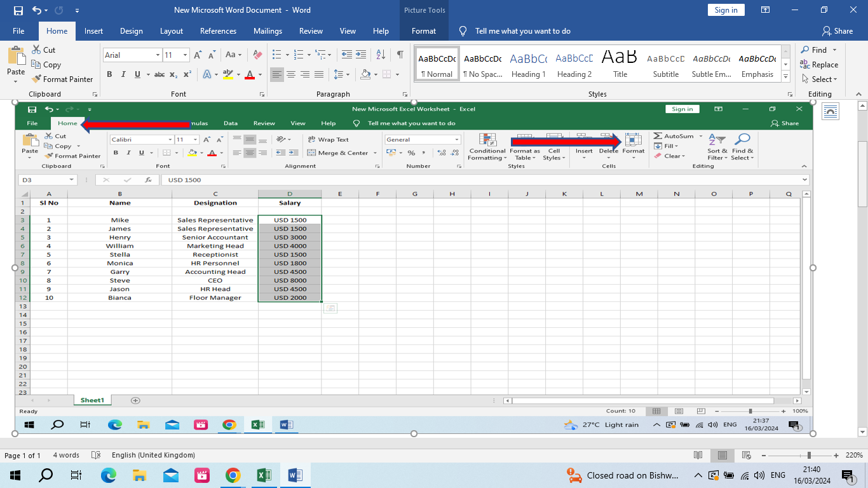Switch to Word's Design tab
Viewport: 868px width, 488px height.
(x=132, y=31)
